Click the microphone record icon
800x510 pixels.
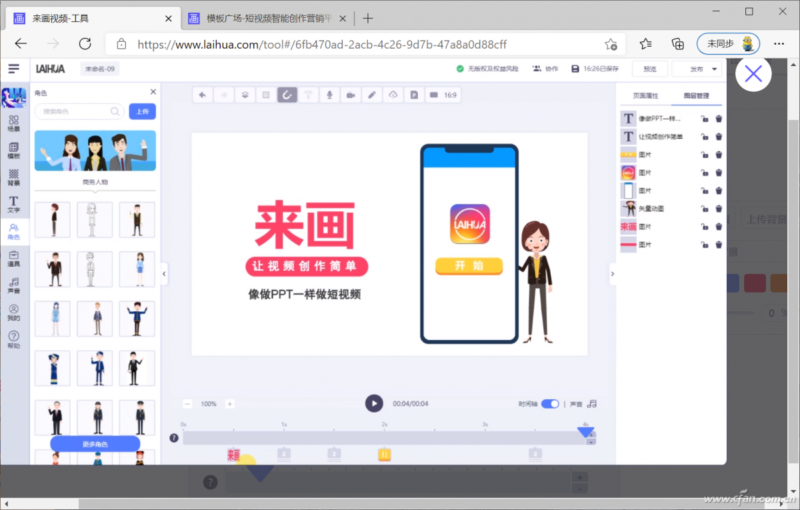(330, 95)
